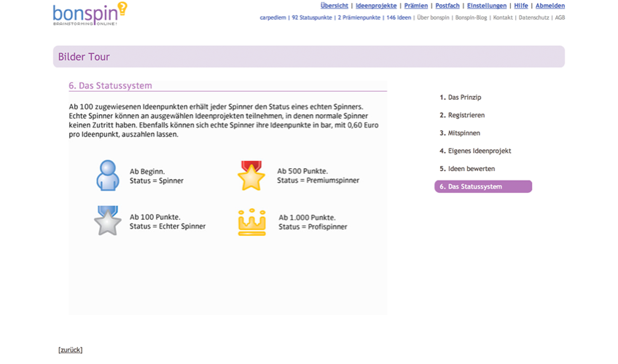Click the [zurück] back link
Screen dimensions: 618x364
[x=70, y=350]
